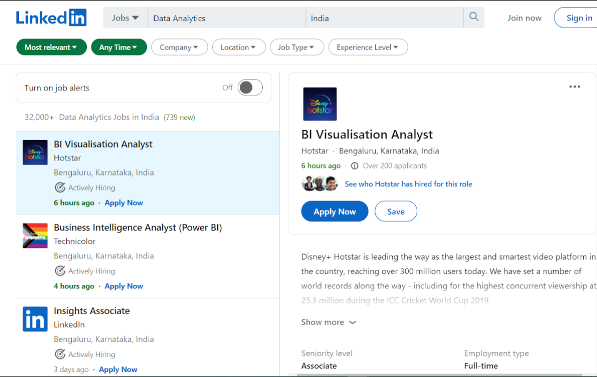Image resolution: width=597 pixels, height=377 pixels.
Task: Turn on the job alerts toggle
Action: point(250,88)
